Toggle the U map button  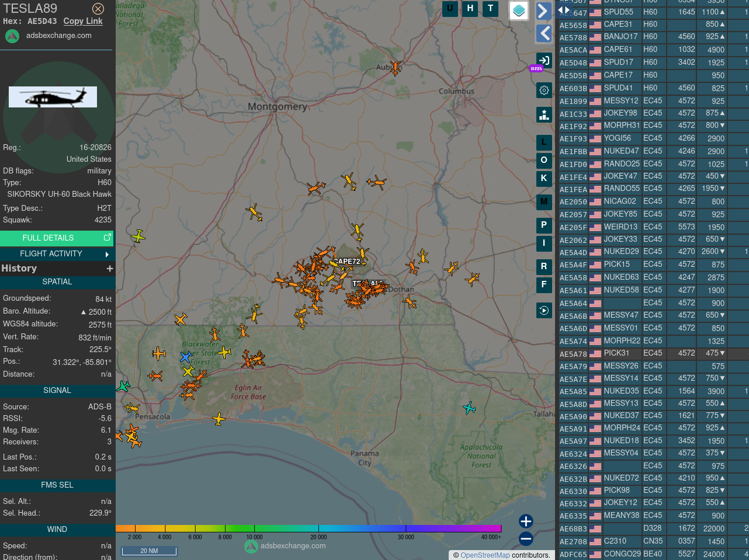[x=450, y=9]
